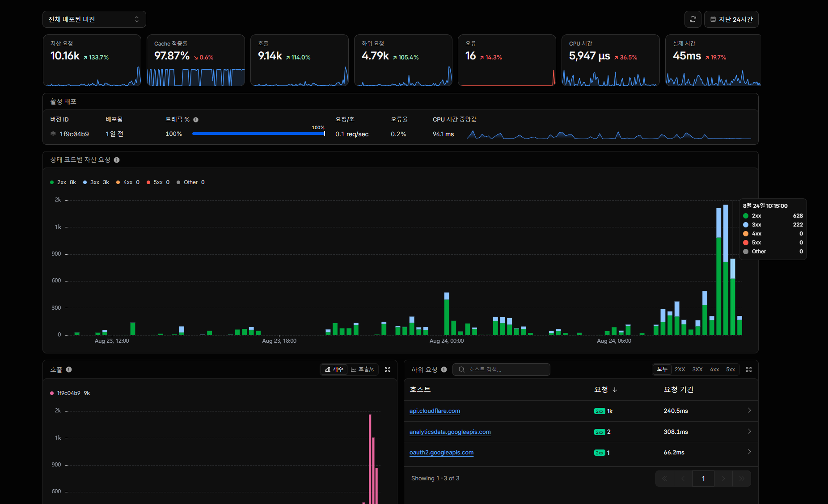Expand the analyticsdata.googleapis.com row chevron
Screen dimensions: 828x504
pyautogui.click(x=749, y=432)
